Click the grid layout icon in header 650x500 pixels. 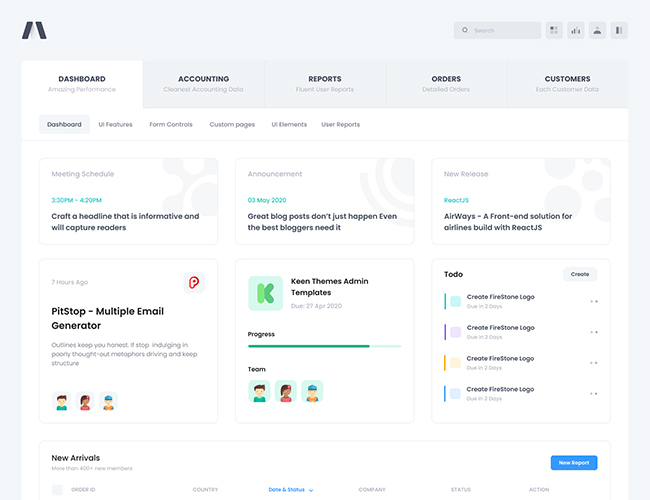554,30
